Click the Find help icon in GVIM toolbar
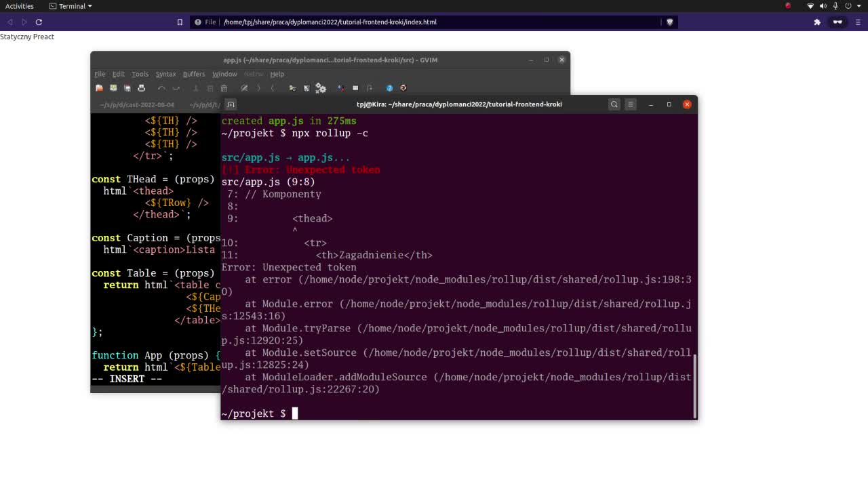The height and width of the screenshot is (488, 868). (403, 88)
